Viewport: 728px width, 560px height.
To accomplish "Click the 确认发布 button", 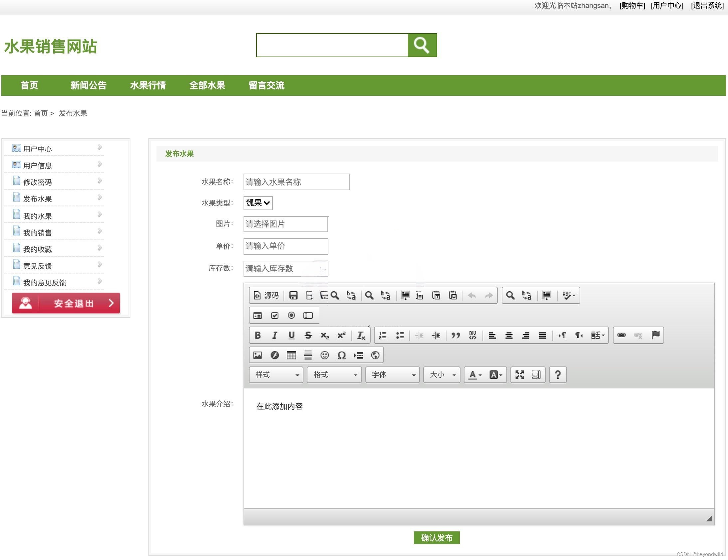I will pos(436,538).
